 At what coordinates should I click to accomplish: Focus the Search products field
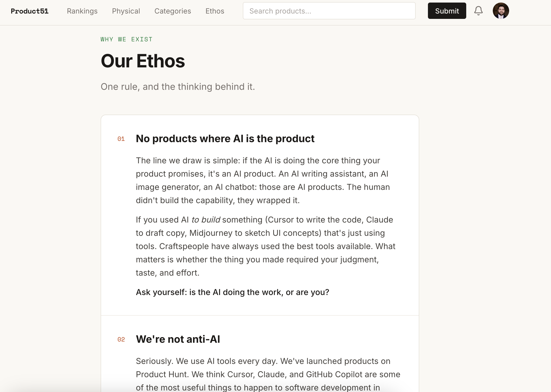pyautogui.click(x=329, y=11)
